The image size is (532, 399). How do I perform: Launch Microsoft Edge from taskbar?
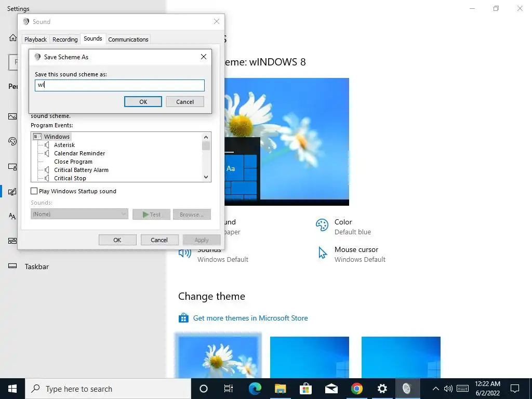pyautogui.click(x=255, y=389)
